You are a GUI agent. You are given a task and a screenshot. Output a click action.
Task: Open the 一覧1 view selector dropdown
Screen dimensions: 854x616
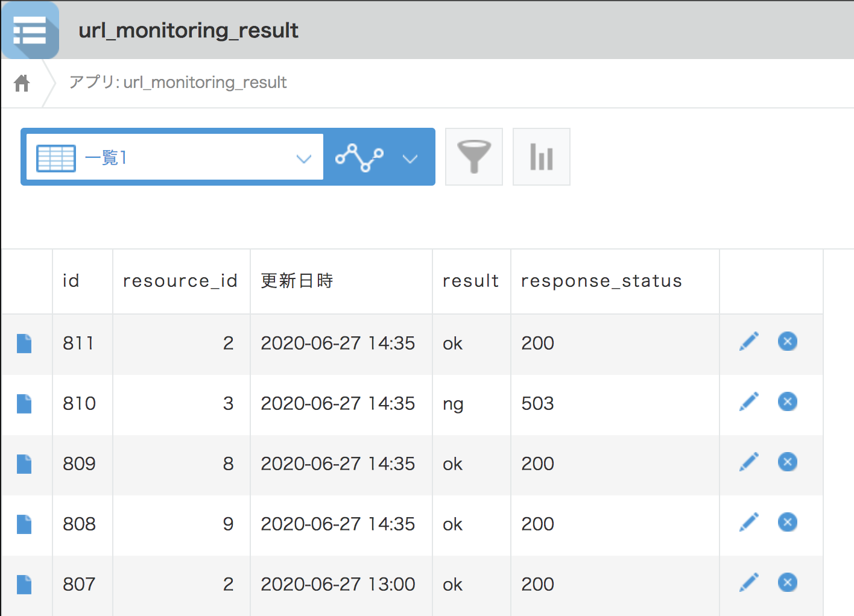[174, 158]
